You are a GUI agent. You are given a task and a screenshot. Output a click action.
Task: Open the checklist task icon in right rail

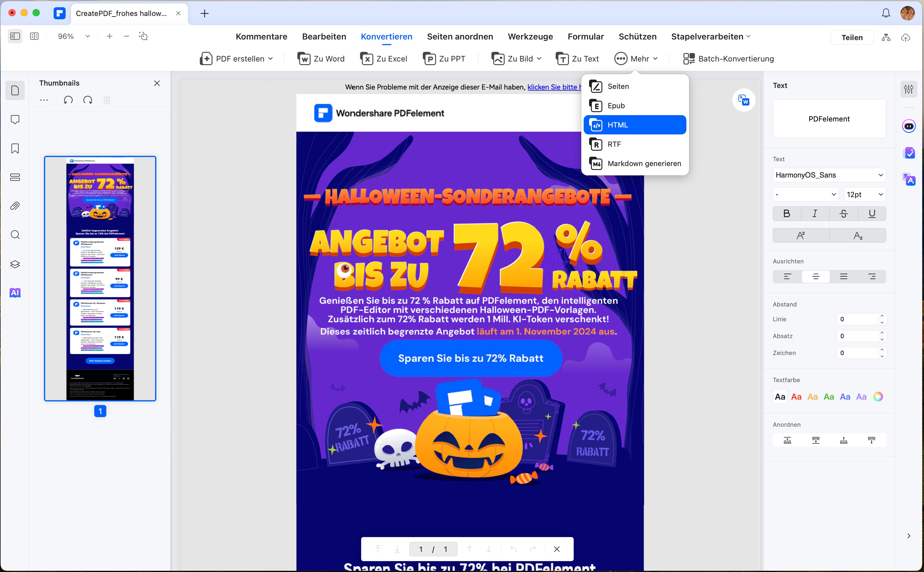(x=909, y=153)
